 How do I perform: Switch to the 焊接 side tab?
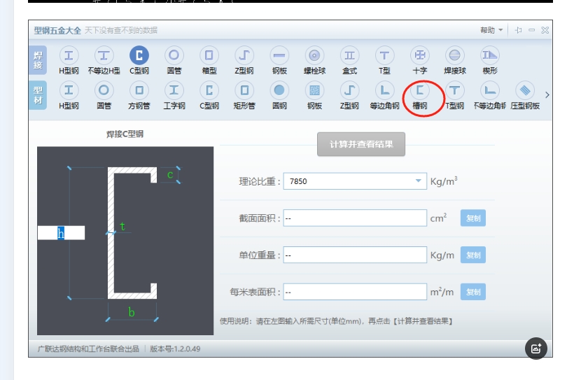[38, 60]
